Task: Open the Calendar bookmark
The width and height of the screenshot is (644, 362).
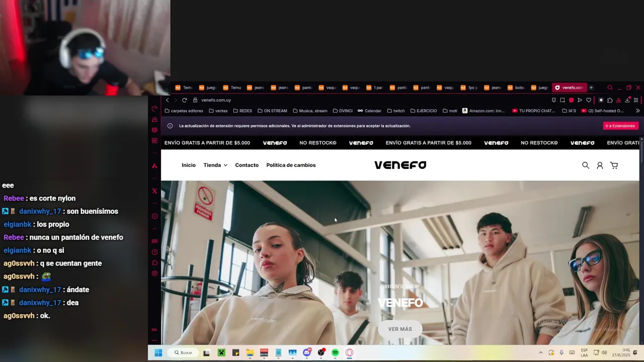Action: 369,111
